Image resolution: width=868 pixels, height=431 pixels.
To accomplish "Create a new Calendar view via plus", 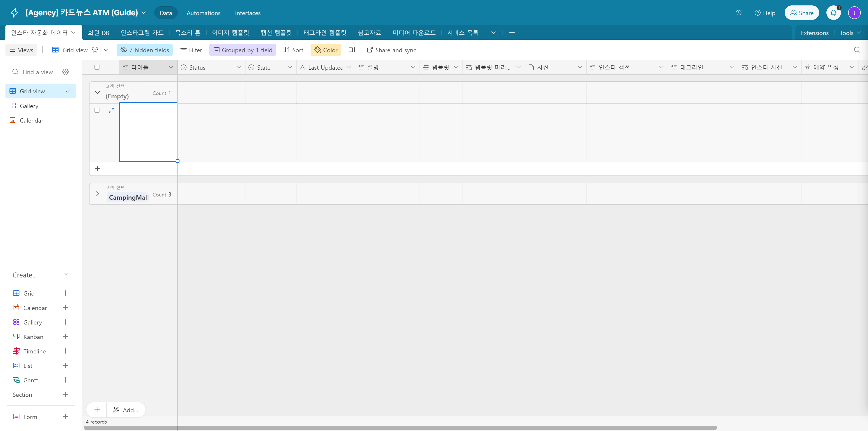I will click(66, 308).
